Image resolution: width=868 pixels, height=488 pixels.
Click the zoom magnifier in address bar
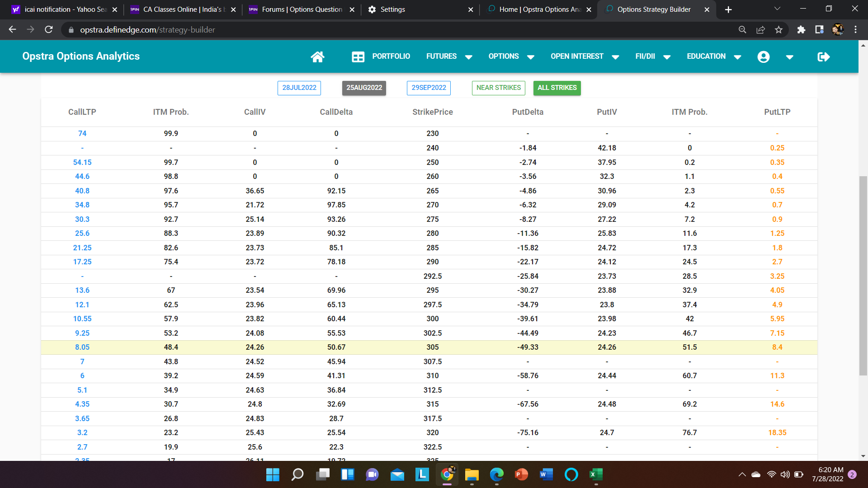pos(742,30)
